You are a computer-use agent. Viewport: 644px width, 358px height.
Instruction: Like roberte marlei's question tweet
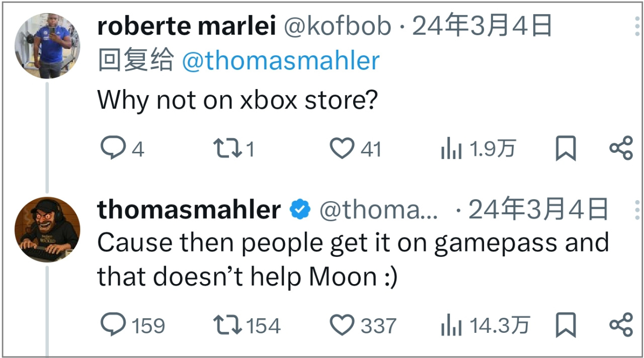(x=342, y=149)
